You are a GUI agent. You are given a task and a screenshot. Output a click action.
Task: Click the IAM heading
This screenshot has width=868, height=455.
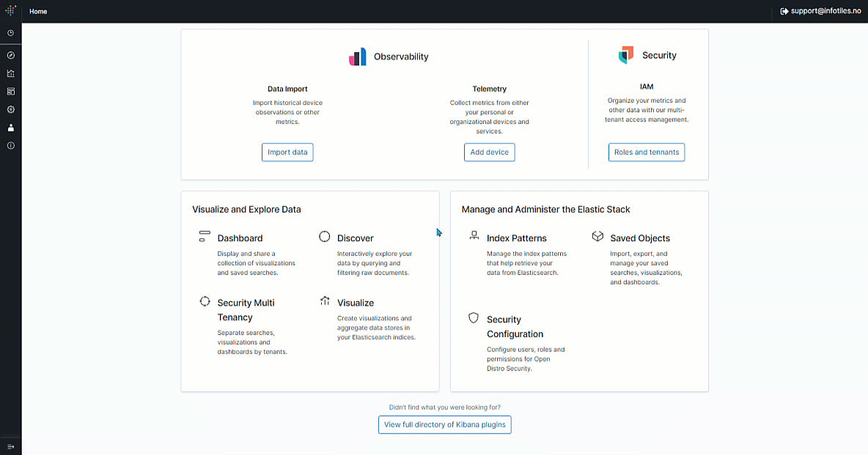coord(647,86)
